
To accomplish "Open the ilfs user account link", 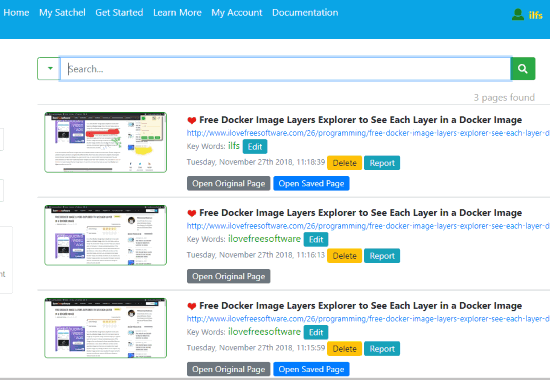I will tap(536, 15).
